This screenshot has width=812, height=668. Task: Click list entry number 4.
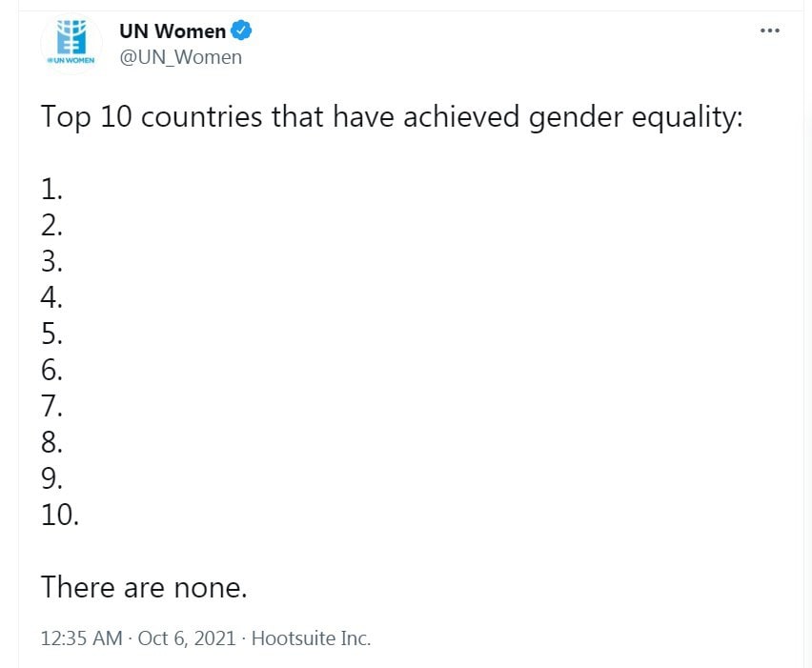51,297
